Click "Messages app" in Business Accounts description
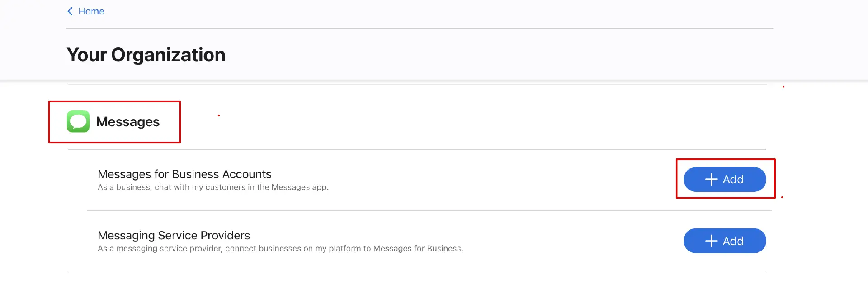This screenshot has width=868, height=288. coord(299,187)
